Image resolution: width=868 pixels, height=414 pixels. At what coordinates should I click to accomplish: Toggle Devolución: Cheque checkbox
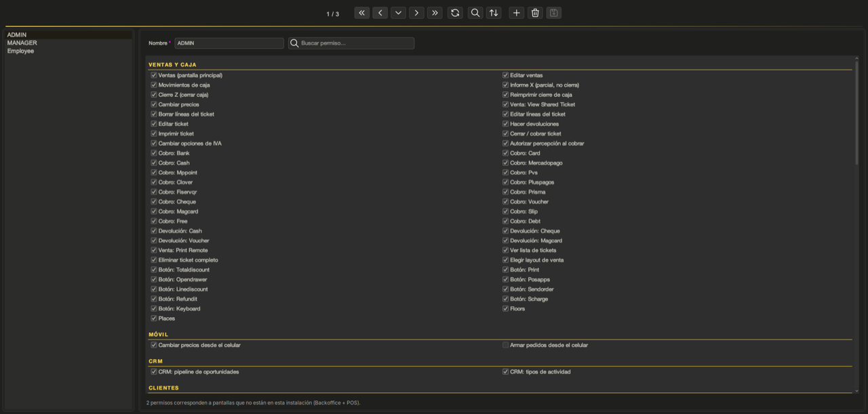505,230
